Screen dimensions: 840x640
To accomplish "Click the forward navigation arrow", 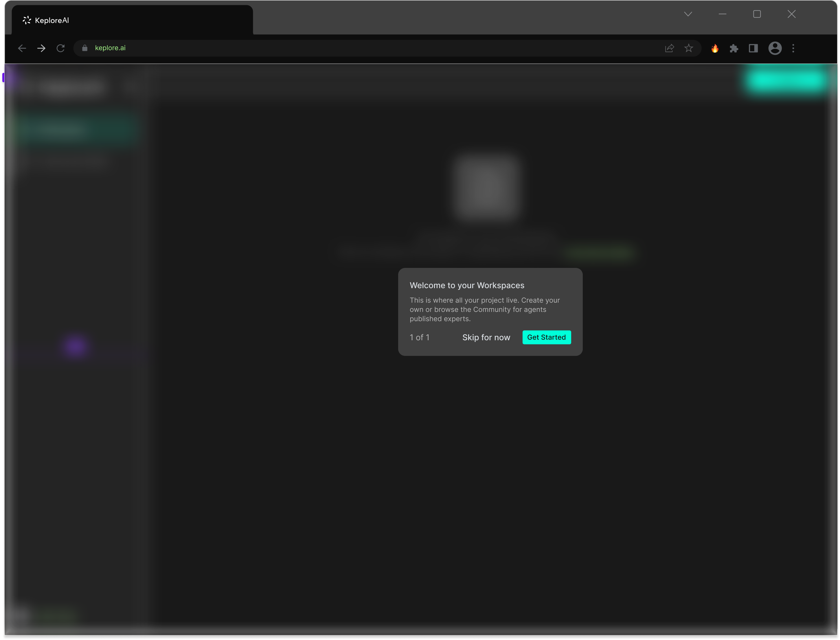I will pos(41,48).
